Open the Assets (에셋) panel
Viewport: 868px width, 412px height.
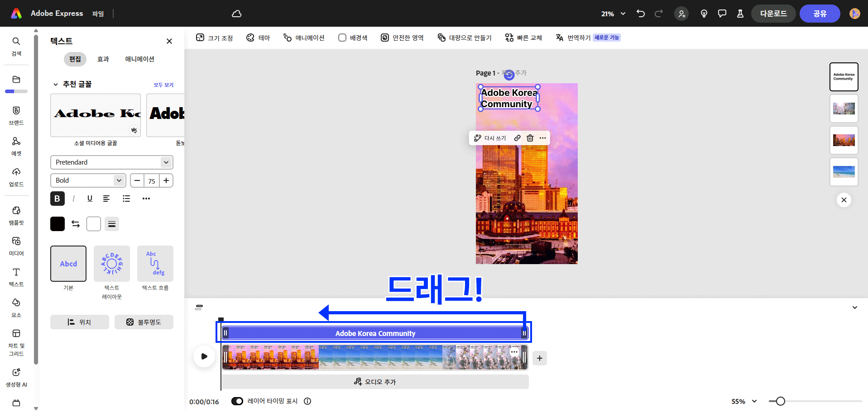click(x=16, y=147)
